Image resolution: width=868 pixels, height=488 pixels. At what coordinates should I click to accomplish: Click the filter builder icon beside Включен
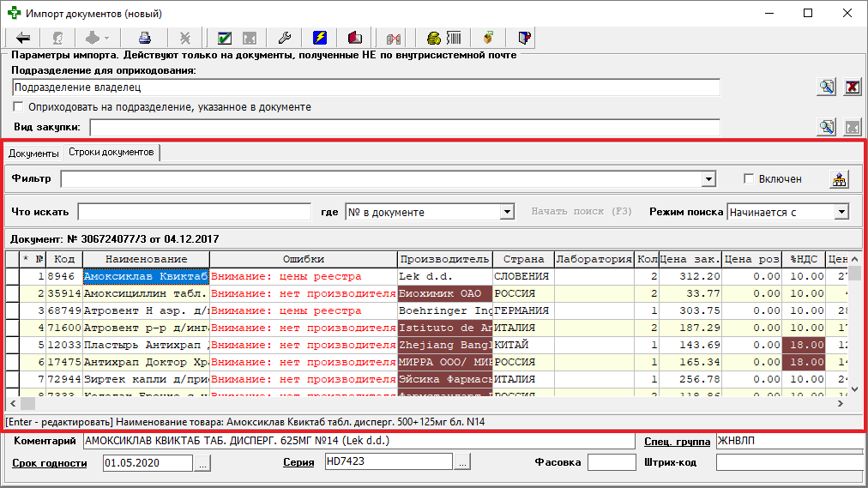(x=839, y=179)
